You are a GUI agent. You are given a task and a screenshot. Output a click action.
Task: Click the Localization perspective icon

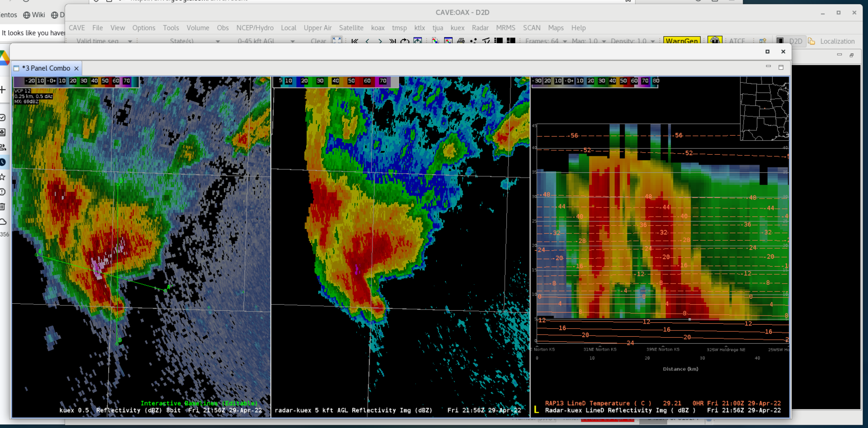(x=812, y=41)
